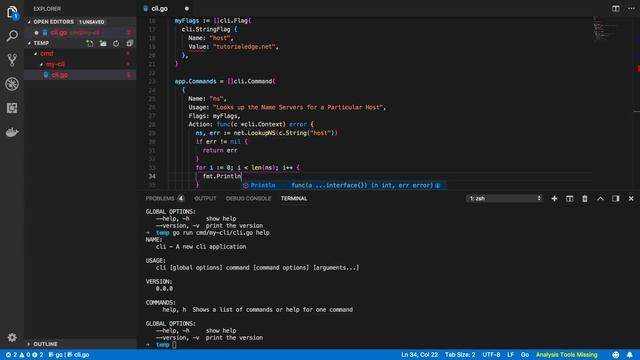Viewport: 640px width, 360px height.
Task: Click the unsaved dot on cli.go tab
Action: point(187,9)
